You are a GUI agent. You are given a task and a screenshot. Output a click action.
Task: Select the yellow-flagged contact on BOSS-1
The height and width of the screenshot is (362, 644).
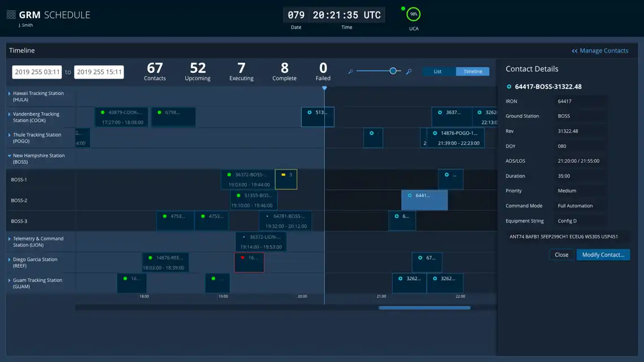tap(286, 180)
